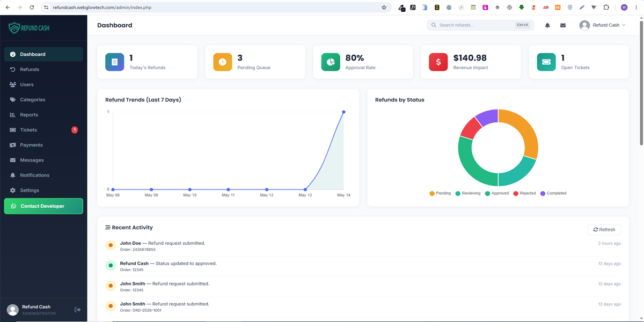Click the Pending Queue clock icon
The image size is (644, 322).
222,62
